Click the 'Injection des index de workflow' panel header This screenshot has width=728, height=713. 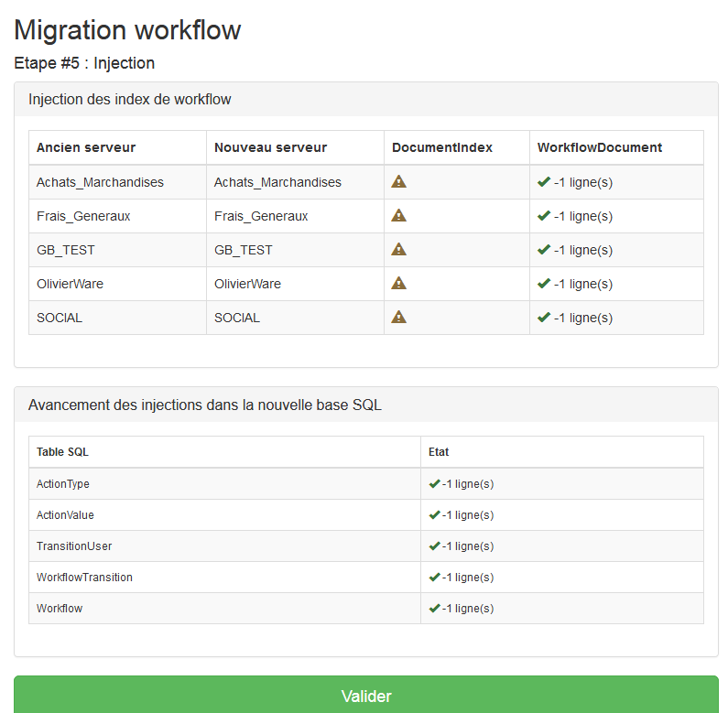[x=130, y=99]
